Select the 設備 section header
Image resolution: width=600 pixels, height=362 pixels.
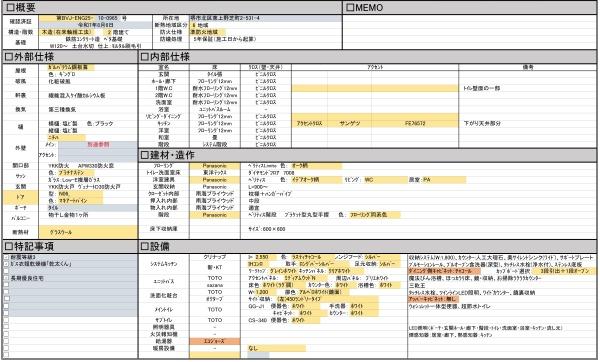tap(367, 246)
